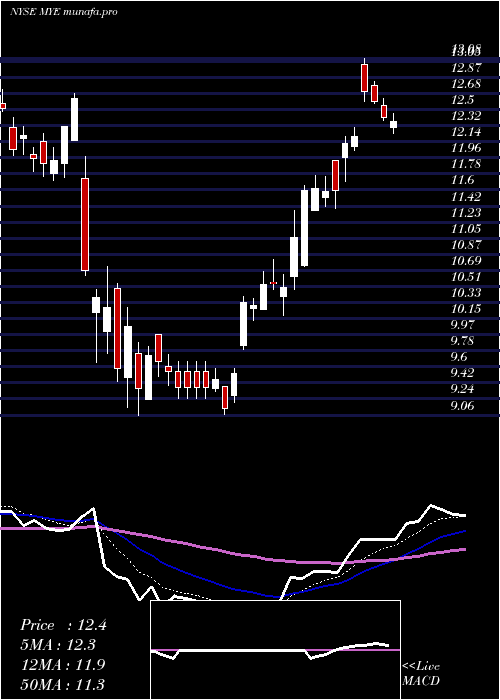Select the 9.6 price axis label

(460, 357)
